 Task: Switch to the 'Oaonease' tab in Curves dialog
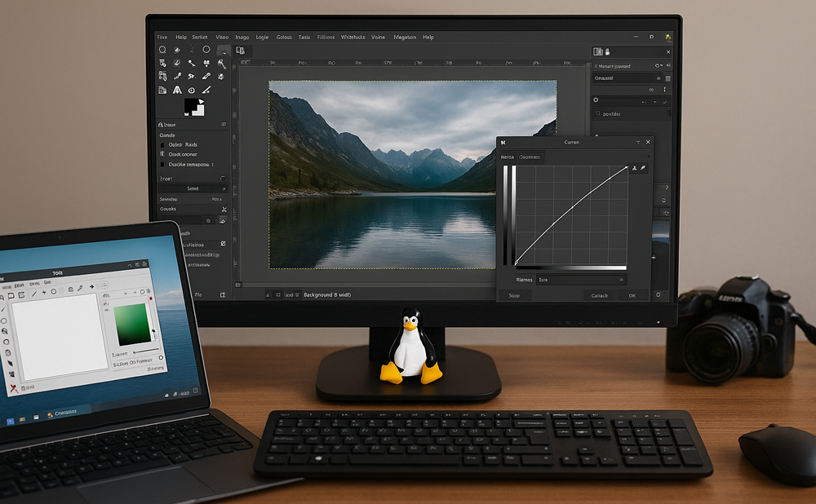(530, 157)
